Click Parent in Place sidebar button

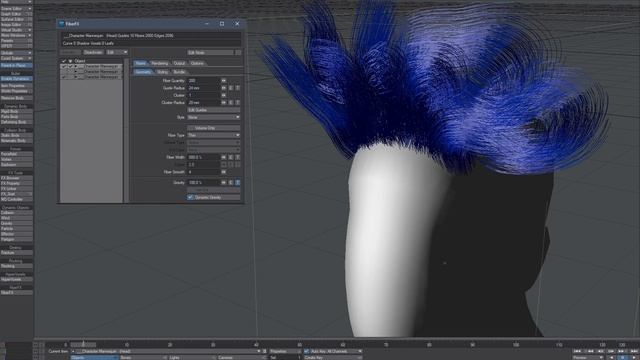click(16, 65)
